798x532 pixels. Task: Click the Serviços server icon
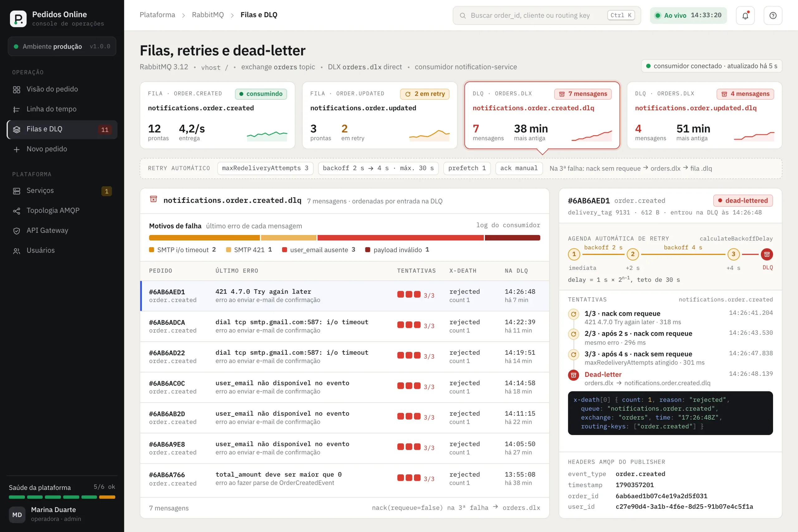pyautogui.click(x=17, y=191)
